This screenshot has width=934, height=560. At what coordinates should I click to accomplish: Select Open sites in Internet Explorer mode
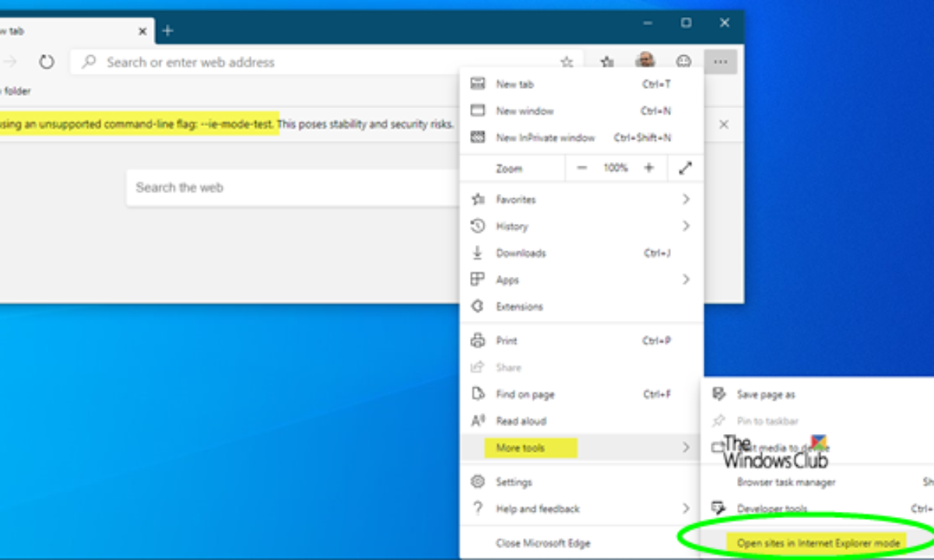tap(818, 543)
